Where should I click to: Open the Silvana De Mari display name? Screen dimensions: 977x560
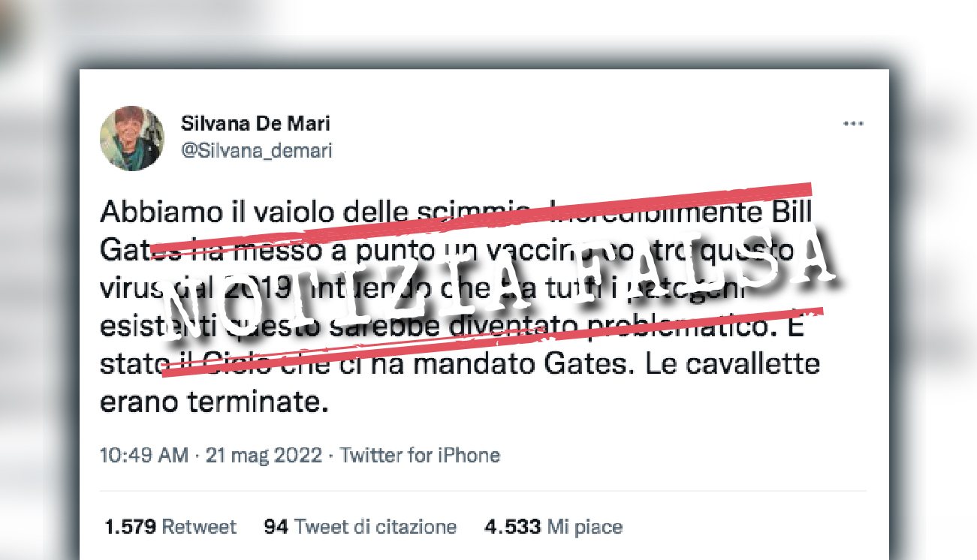point(255,124)
